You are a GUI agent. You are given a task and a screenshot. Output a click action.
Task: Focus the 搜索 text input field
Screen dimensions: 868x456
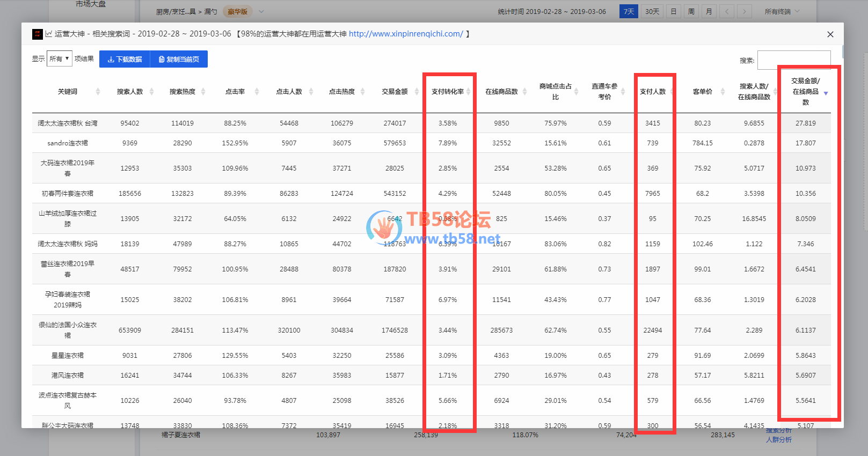pyautogui.click(x=793, y=60)
